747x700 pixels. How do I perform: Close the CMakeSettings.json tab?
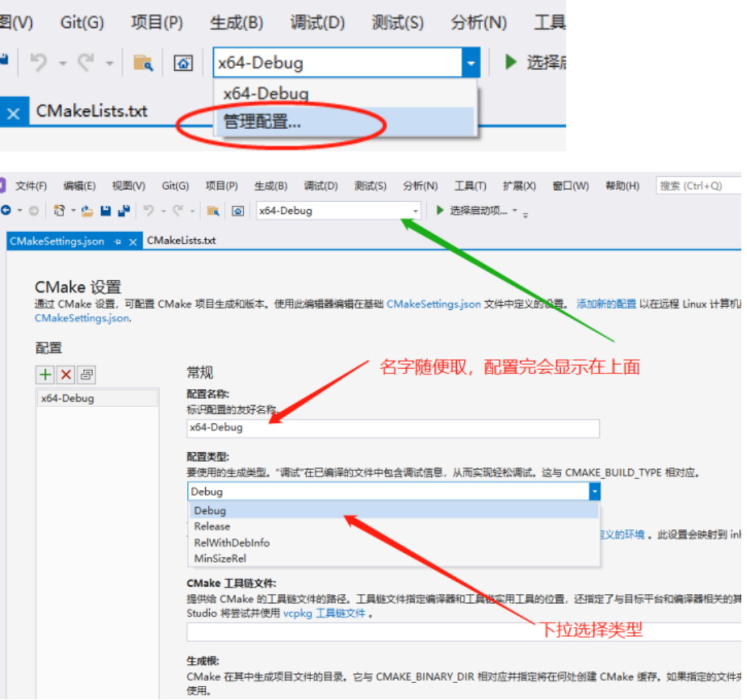[x=133, y=242]
